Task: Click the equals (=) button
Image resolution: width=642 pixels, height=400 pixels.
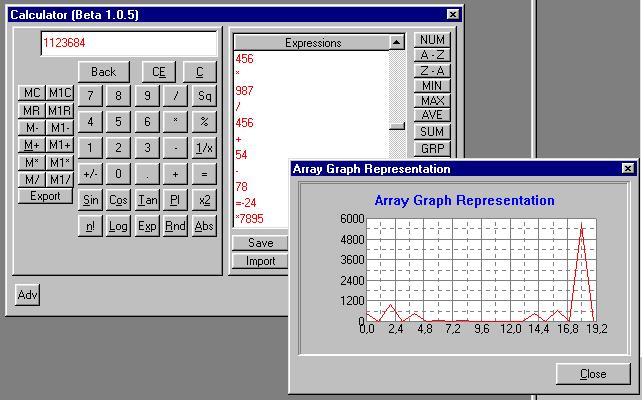Action: pyautogui.click(x=204, y=174)
